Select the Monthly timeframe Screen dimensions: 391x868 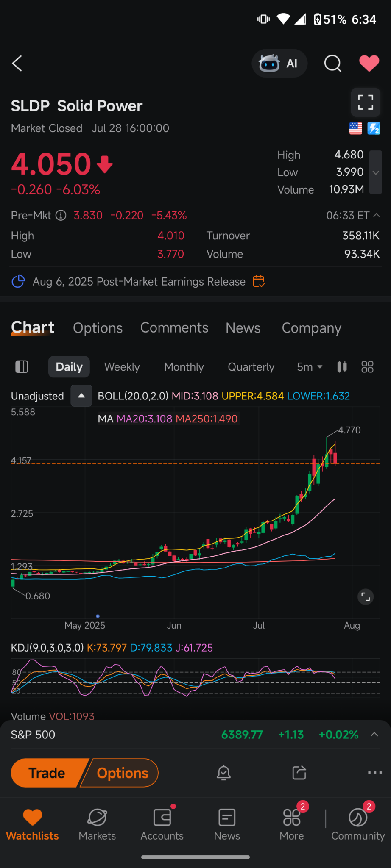[184, 367]
